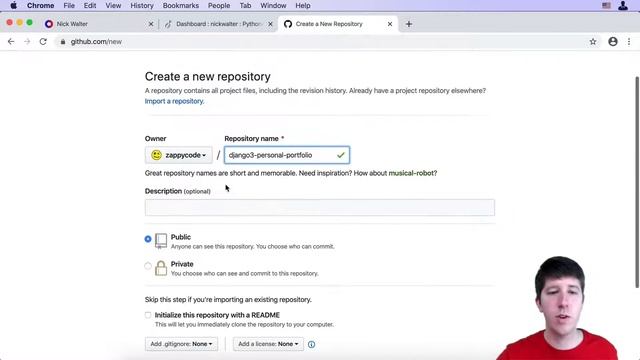This screenshot has height=360, width=640.
Task: Click the Description input field
Action: [320, 207]
